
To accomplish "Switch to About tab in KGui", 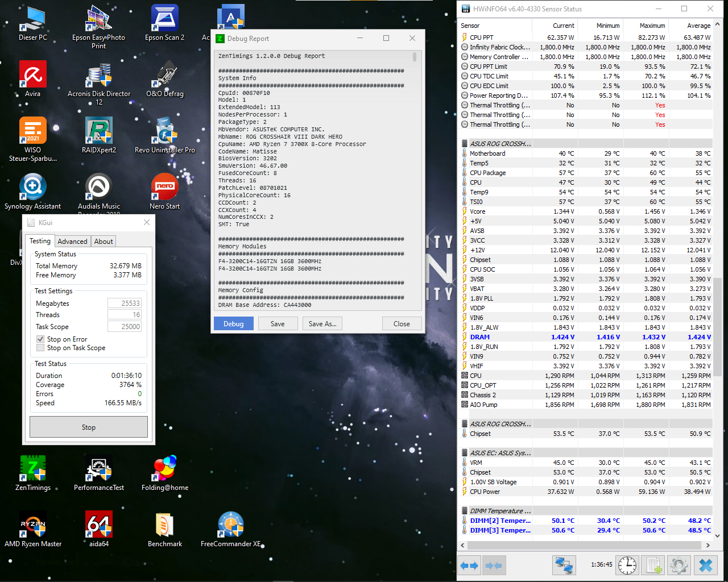I will point(104,242).
